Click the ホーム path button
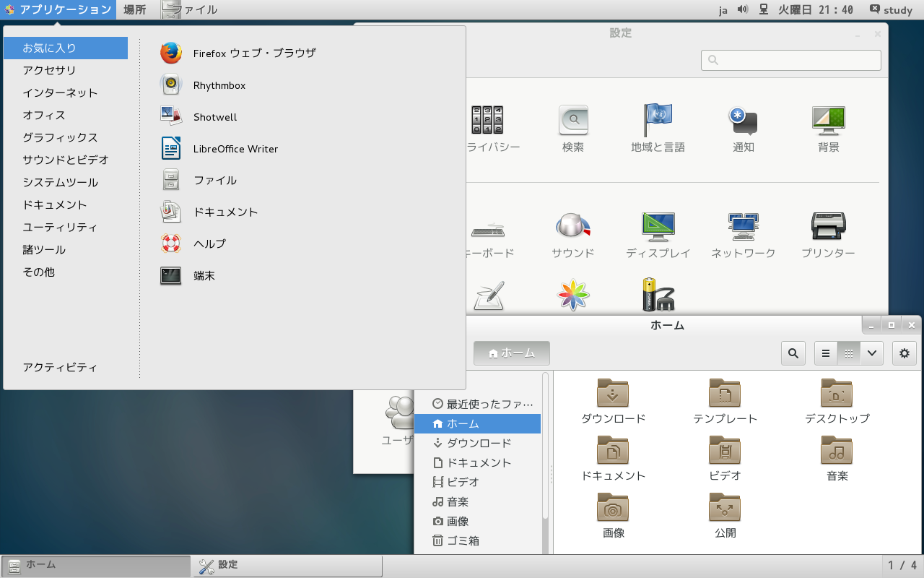This screenshot has width=924, height=578. point(512,353)
